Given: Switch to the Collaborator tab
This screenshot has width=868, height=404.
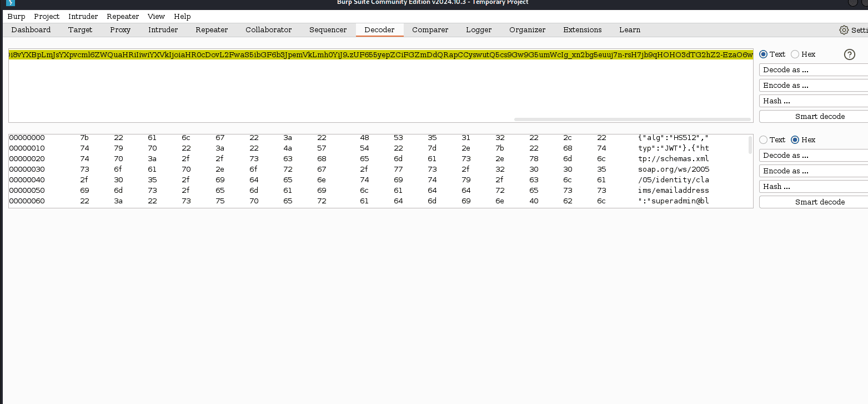Looking at the screenshot, I should (x=269, y=30).
